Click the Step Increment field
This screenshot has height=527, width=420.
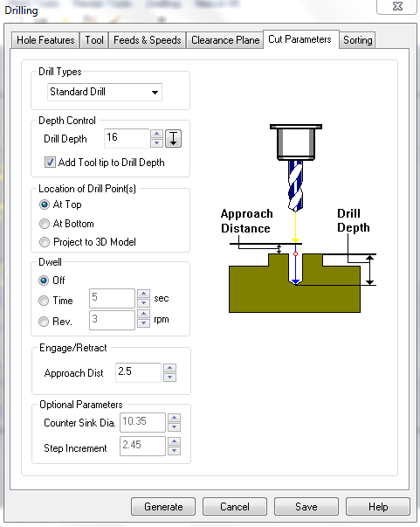click(x=142, y=446)
